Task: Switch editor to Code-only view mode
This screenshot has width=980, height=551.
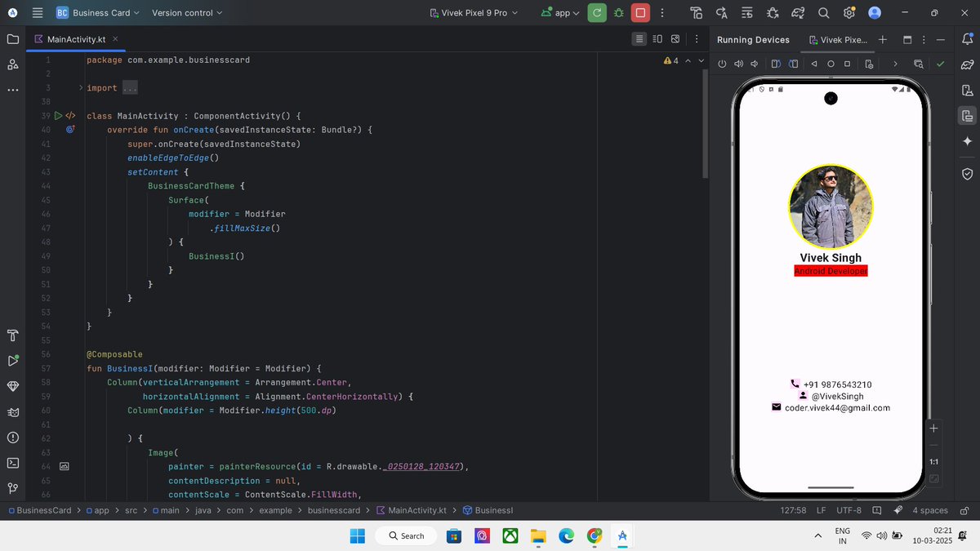Action: [x=639, y=39]
